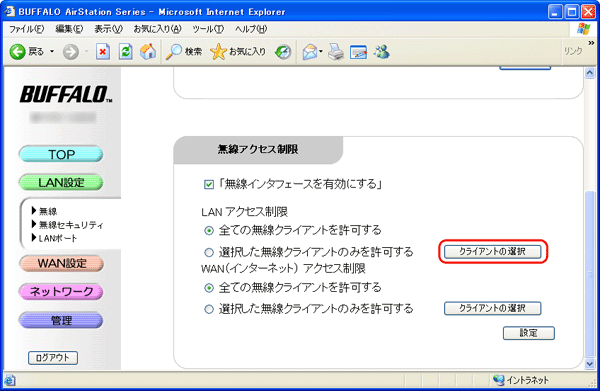Screen dimensions: 600x391
Task: Open Favorites star icon
Action: [x=218, y=52]
